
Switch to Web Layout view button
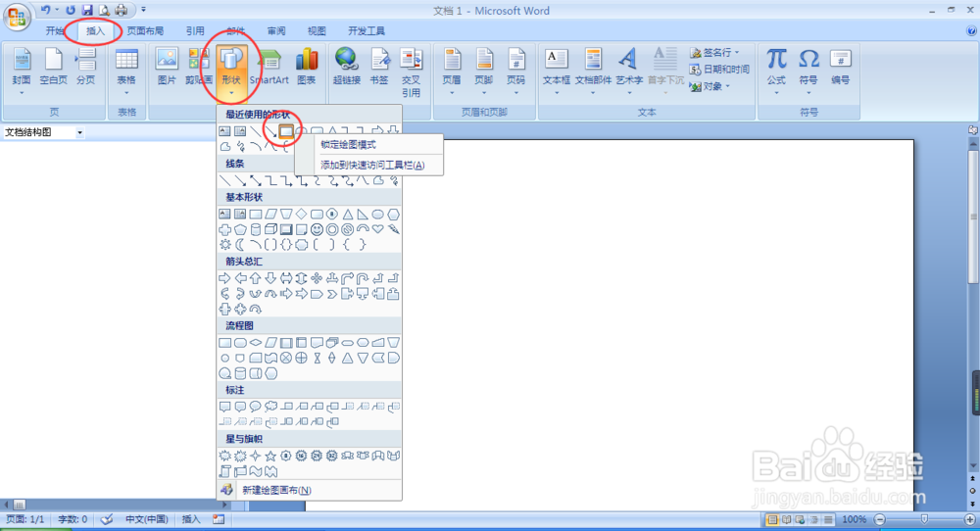pyautogui.click(x=800, y=520)
